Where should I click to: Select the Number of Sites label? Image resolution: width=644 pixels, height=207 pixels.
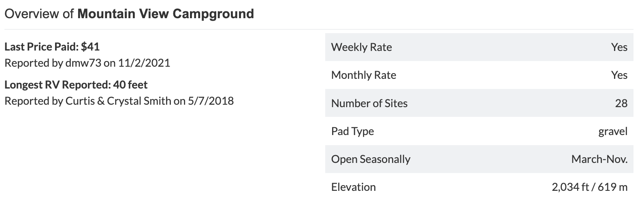pyautogui.click(x=369, y=103)
